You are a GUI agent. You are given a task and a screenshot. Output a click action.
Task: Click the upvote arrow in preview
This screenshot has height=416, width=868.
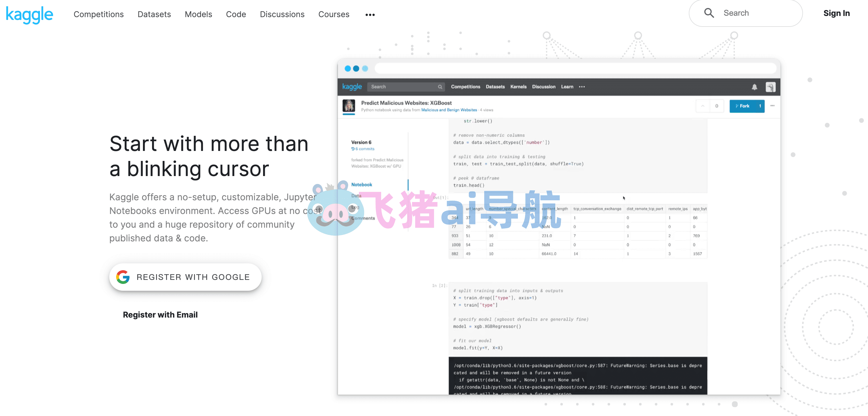pos(703,106)
